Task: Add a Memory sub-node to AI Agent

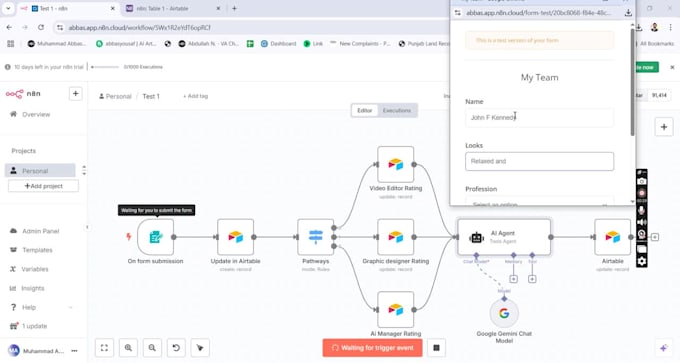Action: (x=513, y=279)
